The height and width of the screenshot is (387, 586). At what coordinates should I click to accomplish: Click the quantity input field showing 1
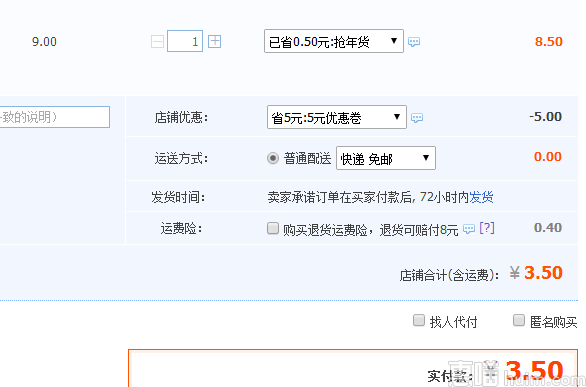(185, 41)
